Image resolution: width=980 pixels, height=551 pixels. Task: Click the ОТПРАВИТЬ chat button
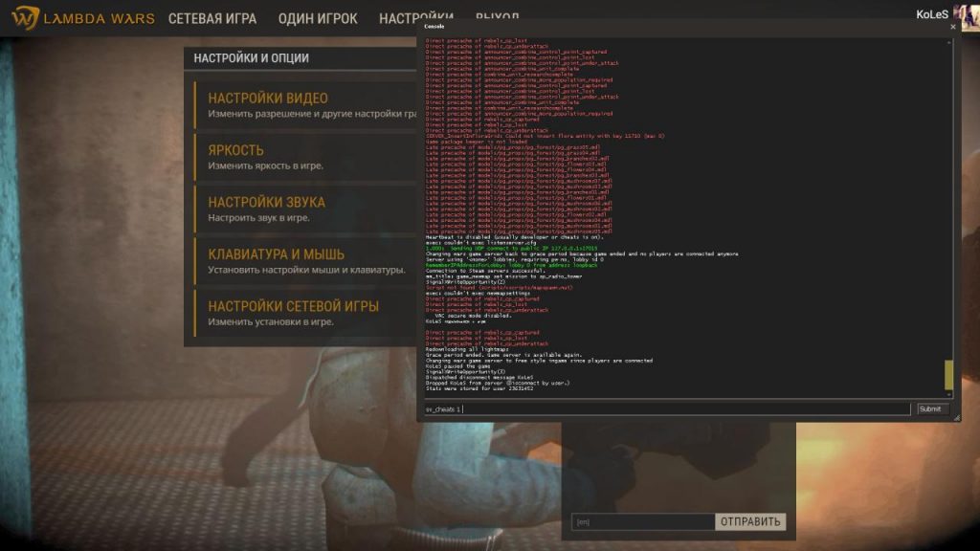click(750, 522)
